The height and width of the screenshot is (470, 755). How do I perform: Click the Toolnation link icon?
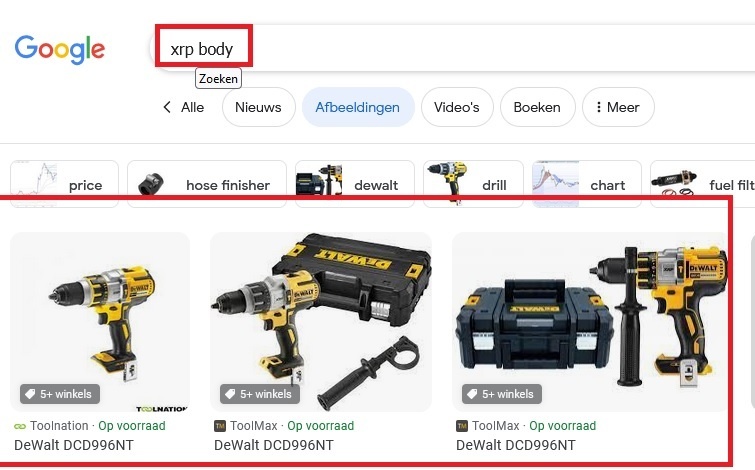click(20, 426)
